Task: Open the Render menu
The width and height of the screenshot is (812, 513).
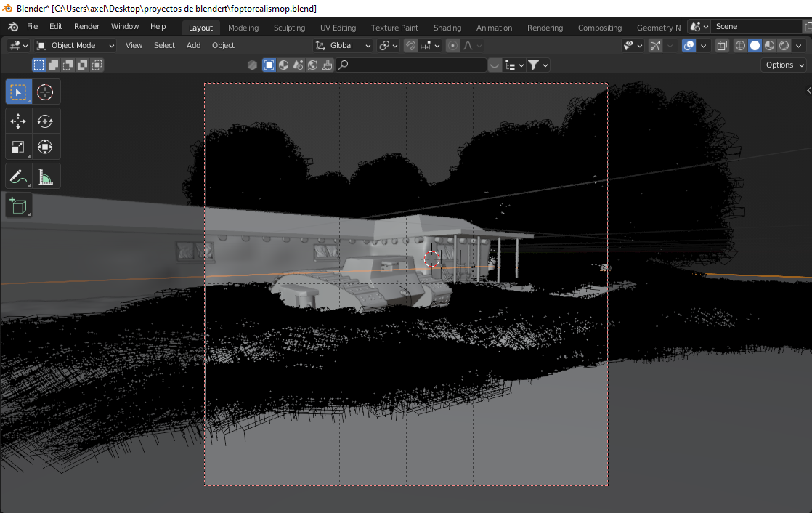Action: click(86, 26)
